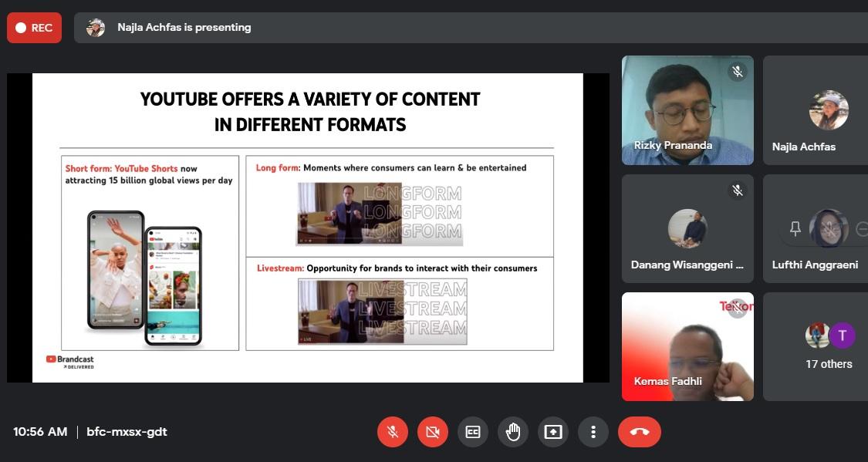
Task: Click the YouTube Shorts phone mockup image
Action: (145, 278)
